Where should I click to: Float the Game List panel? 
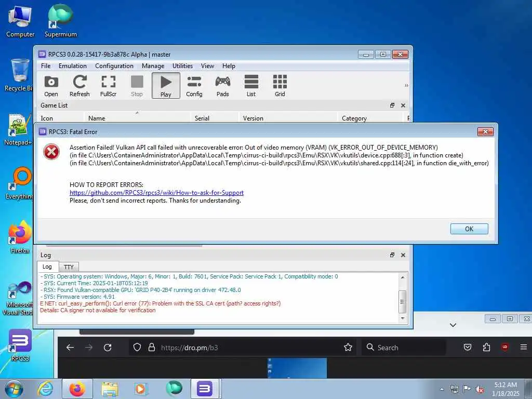pyautogui.click(x=392, y=105)
